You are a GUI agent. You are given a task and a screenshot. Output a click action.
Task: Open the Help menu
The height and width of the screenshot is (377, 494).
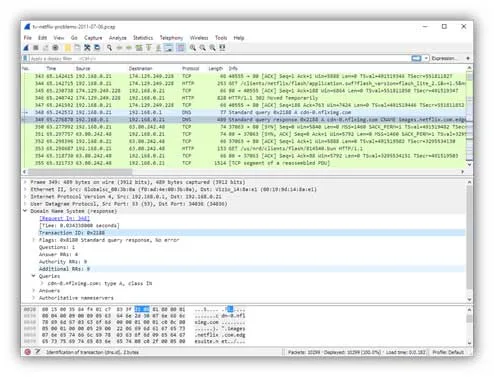pyautogui.click(x=239, y=38)
